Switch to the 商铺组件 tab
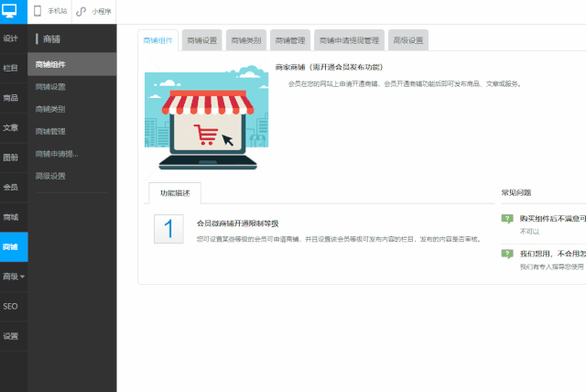The width and height of the screenshot is (586, 392). coord(158,40)
